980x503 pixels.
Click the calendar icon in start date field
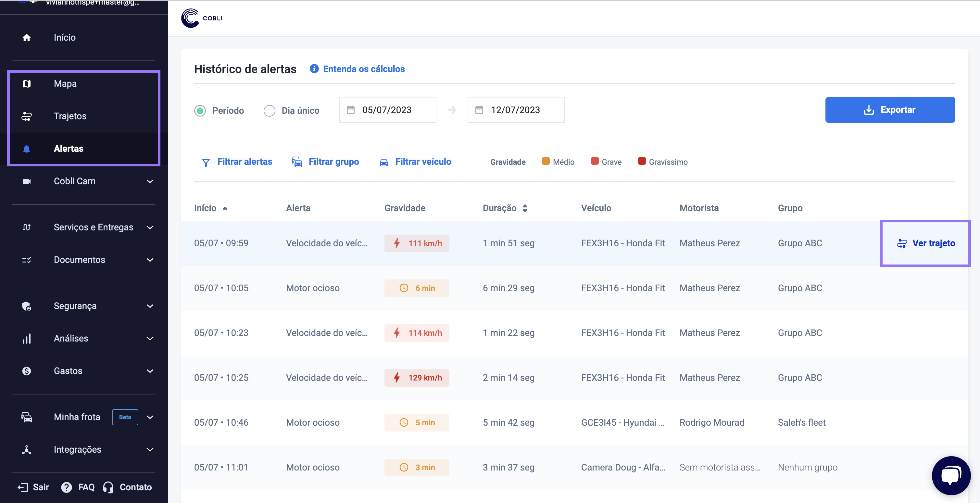(x=350, y=110)
